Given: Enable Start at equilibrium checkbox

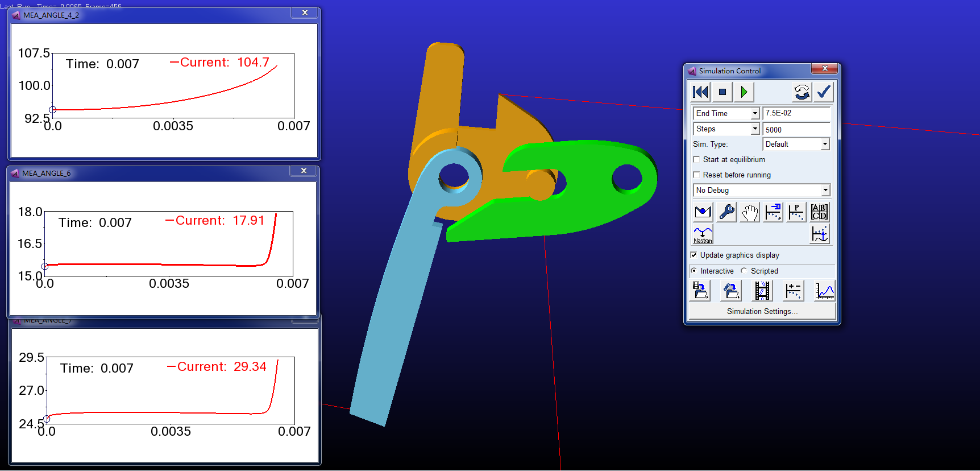Looking at the screenshot, I should (696, 160).
